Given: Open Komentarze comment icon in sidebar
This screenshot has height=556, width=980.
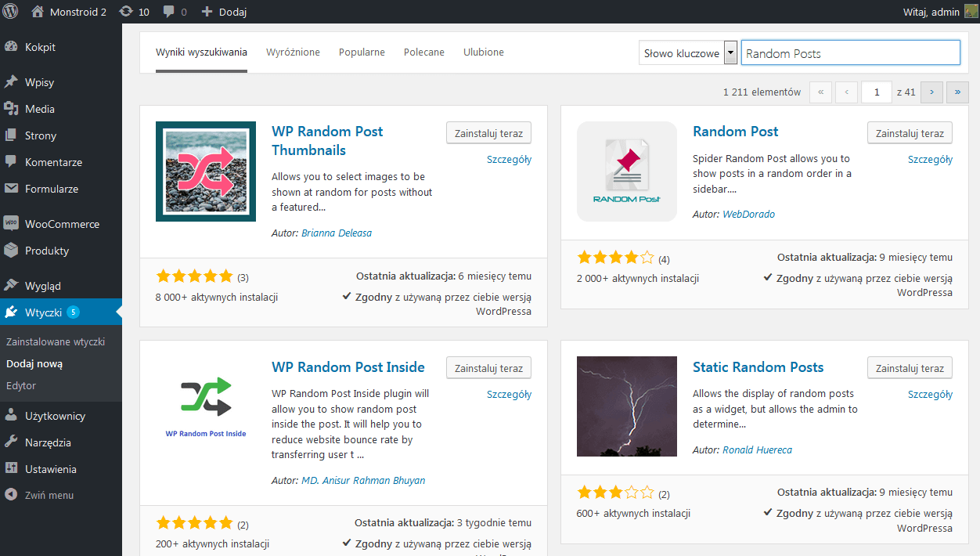Looking at the screenshot, I should (x=11, y=162).
